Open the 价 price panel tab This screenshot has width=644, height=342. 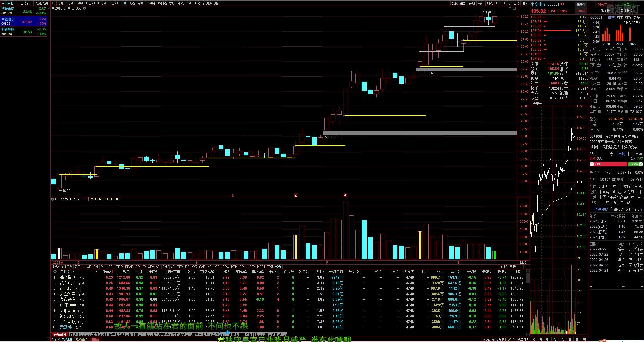pos(541,339)
